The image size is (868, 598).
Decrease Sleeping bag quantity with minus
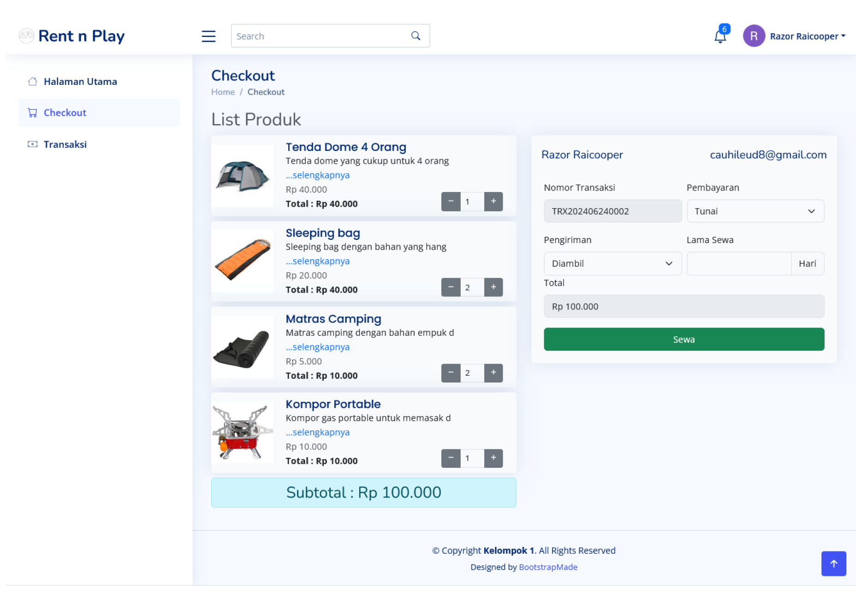click(451, 287)
